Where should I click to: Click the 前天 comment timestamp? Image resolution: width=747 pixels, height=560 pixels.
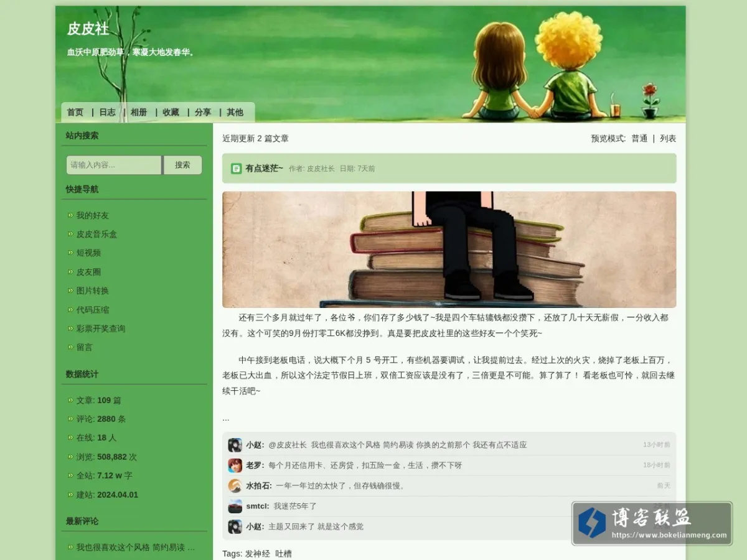664,485
